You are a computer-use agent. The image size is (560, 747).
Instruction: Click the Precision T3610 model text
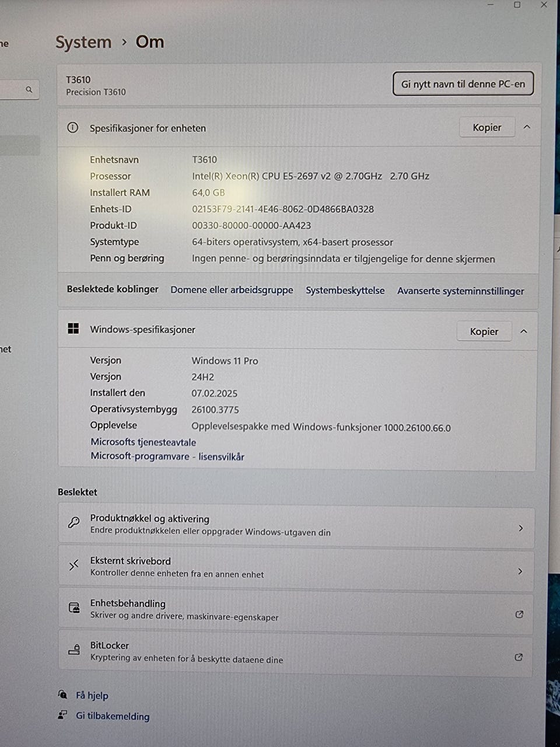tap(96, 92)
